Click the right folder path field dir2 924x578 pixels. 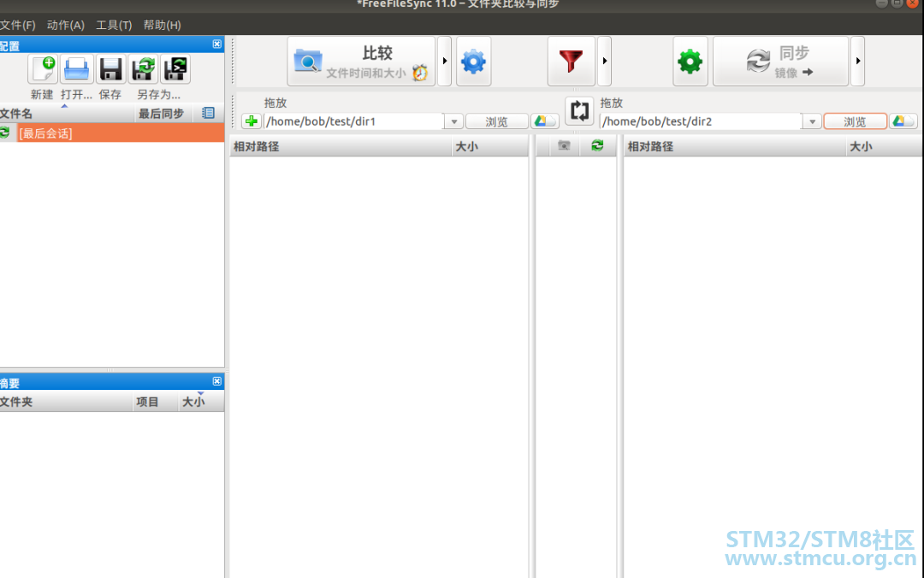pyautogui.click(x=700, y=121)
